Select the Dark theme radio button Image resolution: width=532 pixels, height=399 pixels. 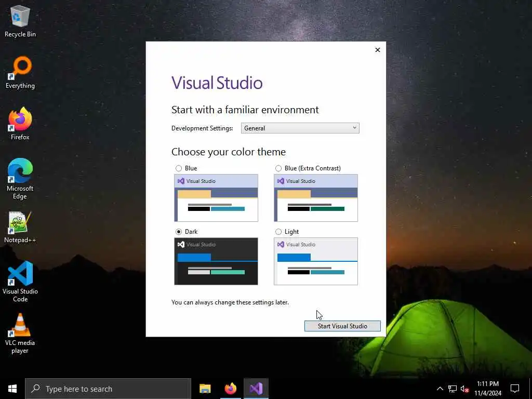coord(179,232)
